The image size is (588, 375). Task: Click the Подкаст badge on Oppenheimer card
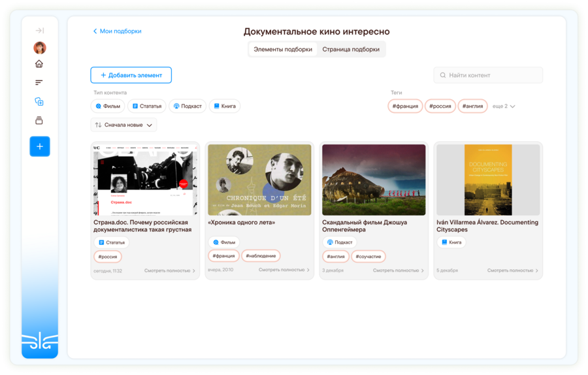coord(340,242)
